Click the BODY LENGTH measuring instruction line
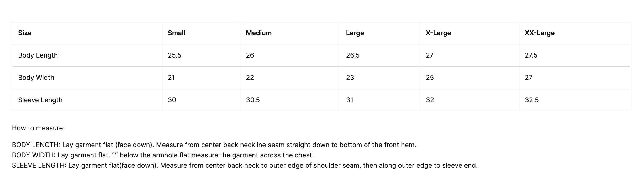 (x=214, y=145)
